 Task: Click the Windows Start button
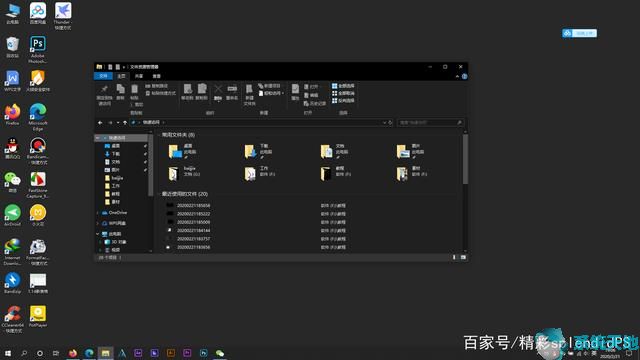[7, 353]
